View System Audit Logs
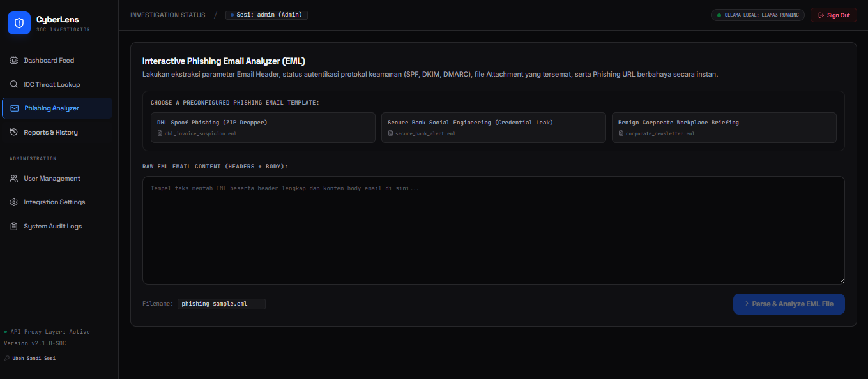This screenshot has width=868, height=379. pyautogui.click(x=57, y=227)
